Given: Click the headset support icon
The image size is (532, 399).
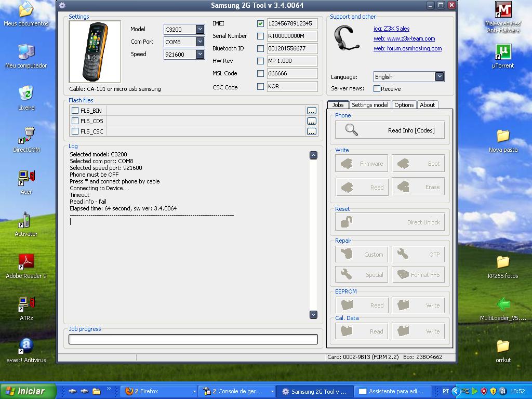Looking at the screenshot, I should (347, 38).
